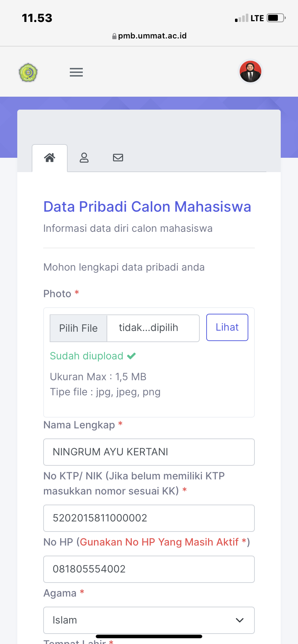The width and height of the screenshot is (298, 644).
Task: Select the No HP phone field
Action: tap(149, 569)
